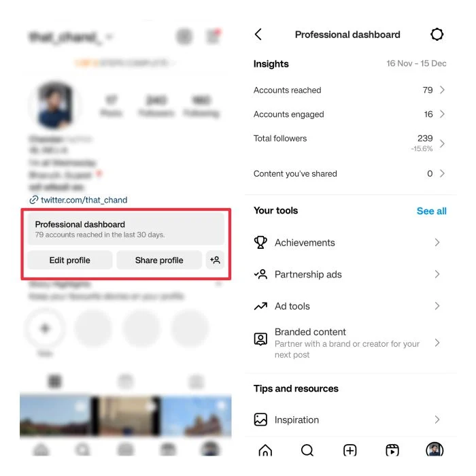Tap the Edit profile button

coord(70,260)
